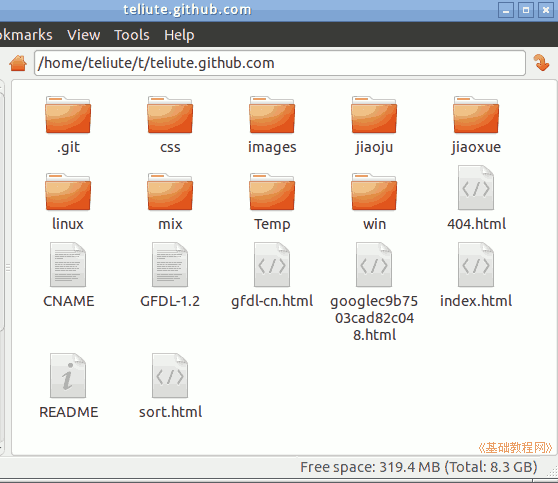The image size is (558, 483).
Task: Click the README file name label
Action: (x=68, y=412)
